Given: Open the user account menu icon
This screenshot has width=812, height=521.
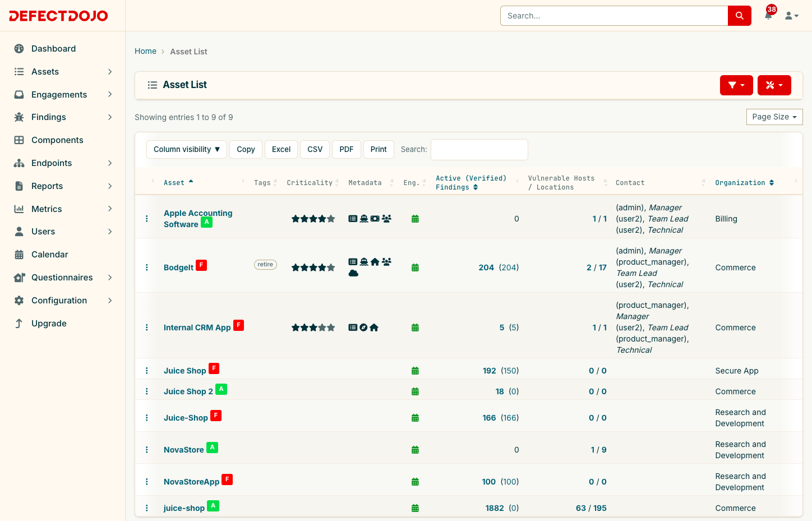Looking at the screenshot, I should pyautogui.click(x=791, y=16).
